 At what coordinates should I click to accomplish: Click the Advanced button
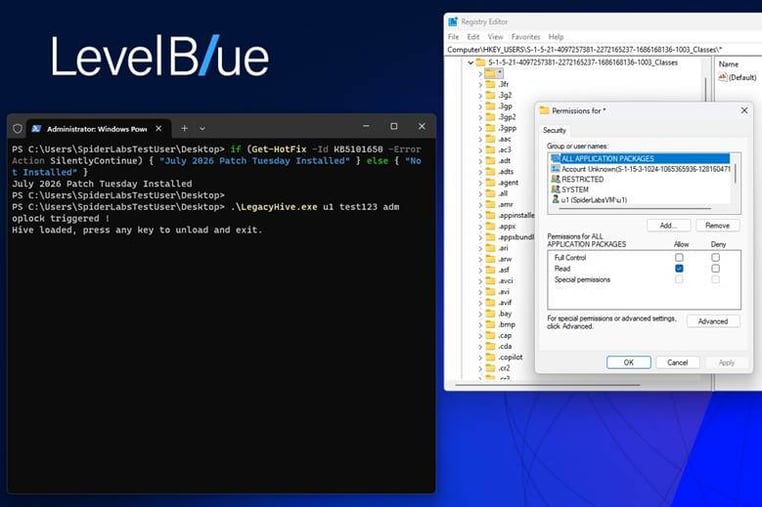click(x=713, y=321)
